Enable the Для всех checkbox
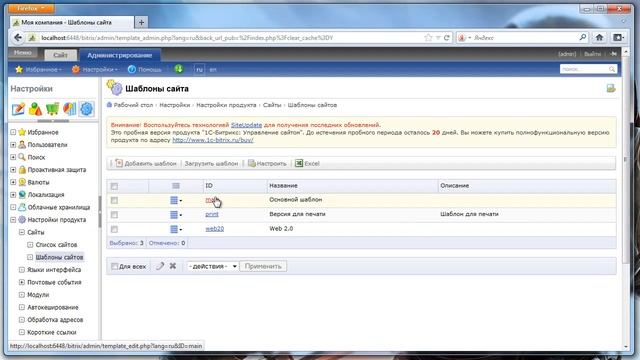The height and width of the screenshot is (360, 640). (x=114, y=267)
